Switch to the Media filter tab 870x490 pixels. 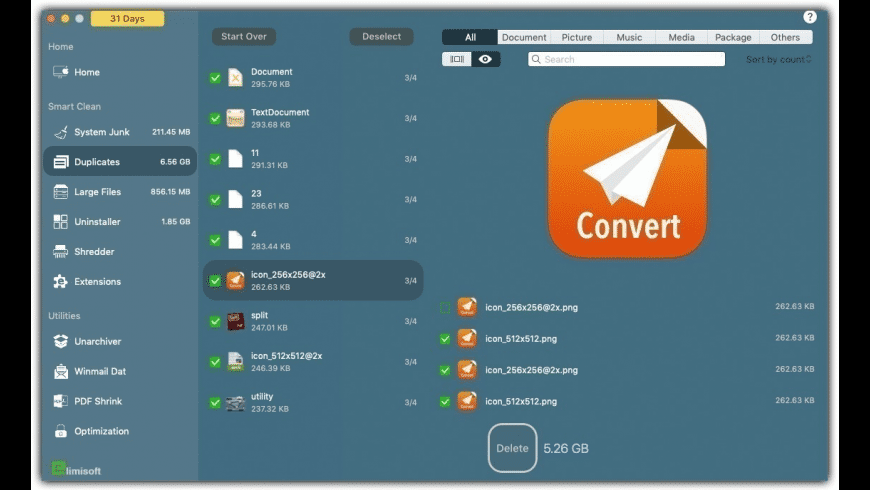[x=681, y=37]
